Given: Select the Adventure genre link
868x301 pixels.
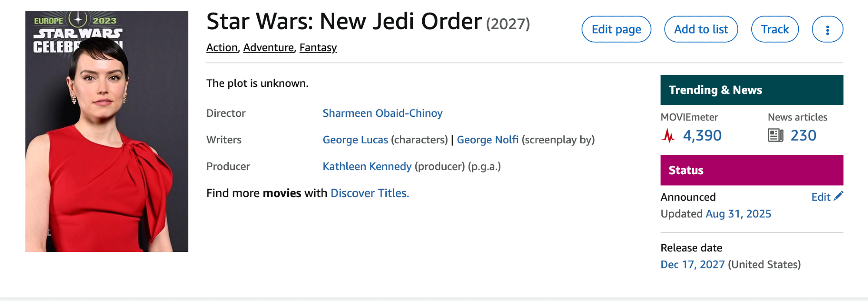Looking at the screenshot, I should tap(268, 48).
